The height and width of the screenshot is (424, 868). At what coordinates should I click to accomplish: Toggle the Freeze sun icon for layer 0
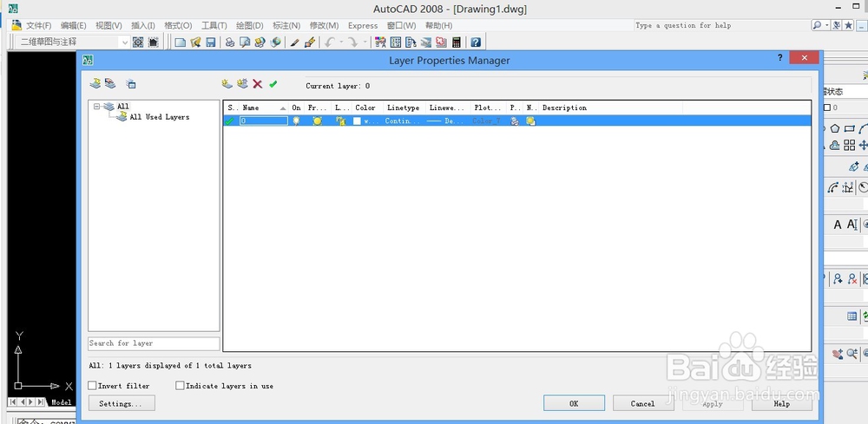317,121
